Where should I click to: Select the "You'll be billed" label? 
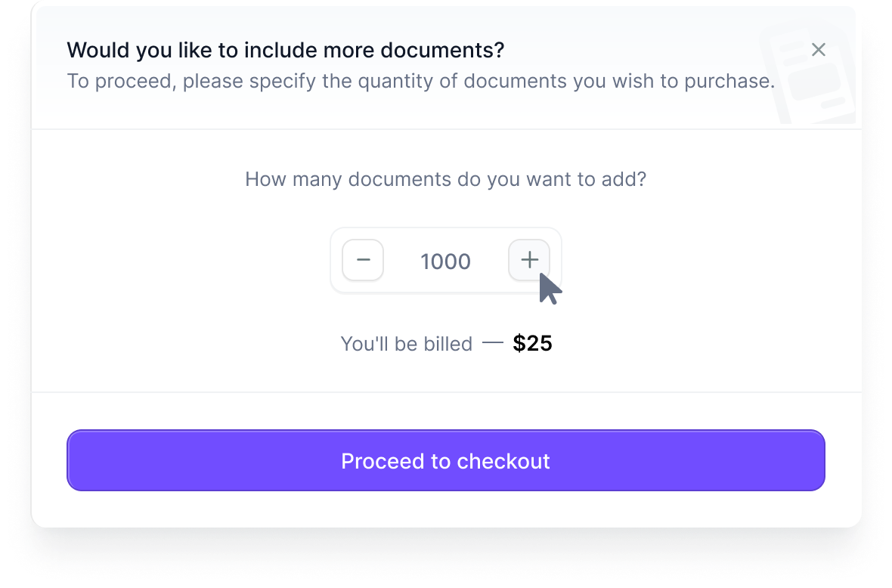click(407, 344)
